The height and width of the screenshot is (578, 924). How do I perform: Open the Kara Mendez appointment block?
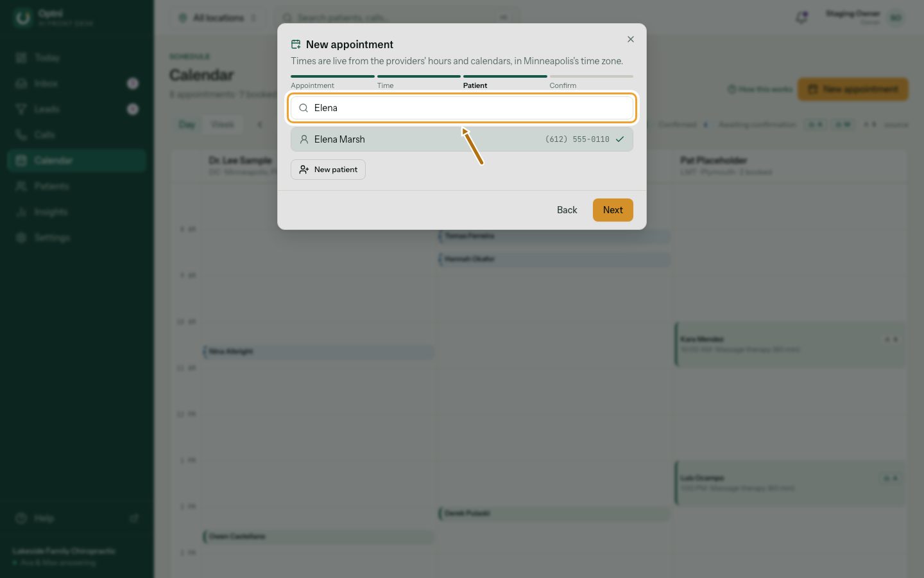tap(790, 344)
